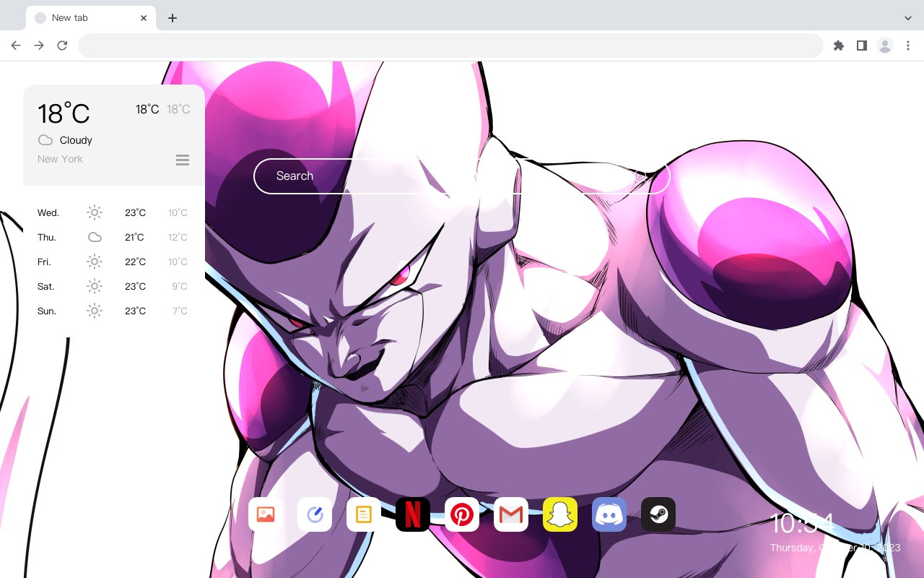Screen dimensions: 924x578
Task: Toggle the browser side panel
Action: (x=861, y=46)
